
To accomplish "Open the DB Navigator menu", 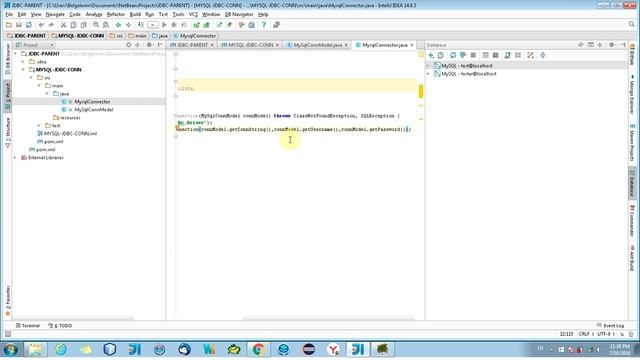I will point(239,14).
